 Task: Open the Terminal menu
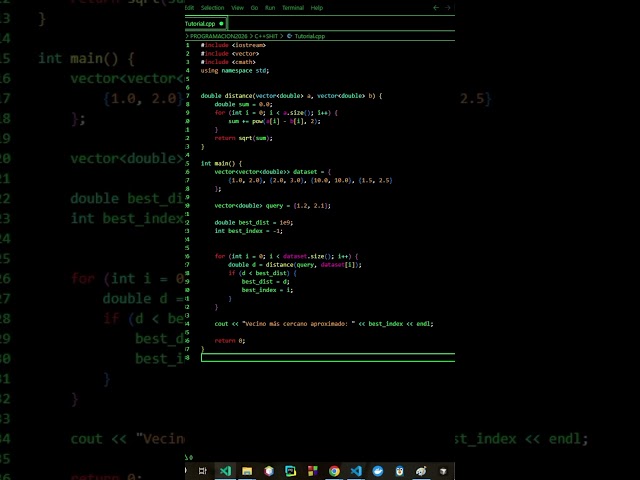[293, 8]
